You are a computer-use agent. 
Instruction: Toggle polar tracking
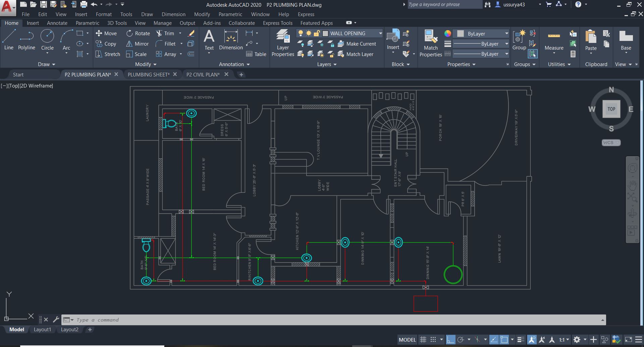461,340
